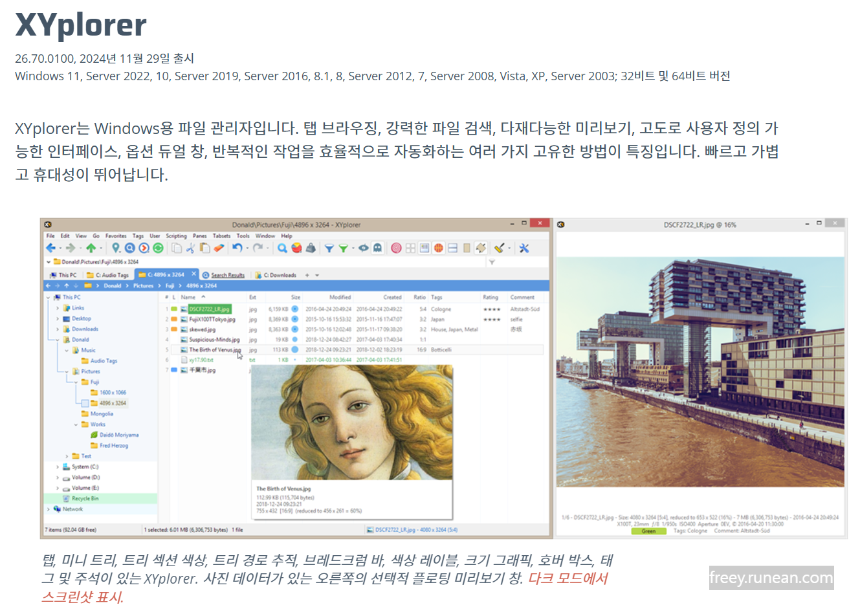The width and height of the screenshot is (860, 616).
Task: Close the C: 4896 x 3264 tab
Action: [x=193, y=274]
